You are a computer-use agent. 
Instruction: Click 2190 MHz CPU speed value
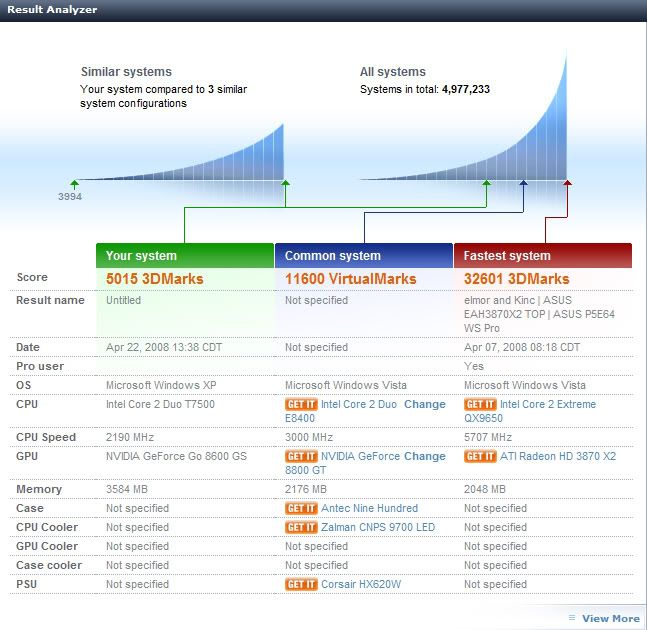click(130, 437)
